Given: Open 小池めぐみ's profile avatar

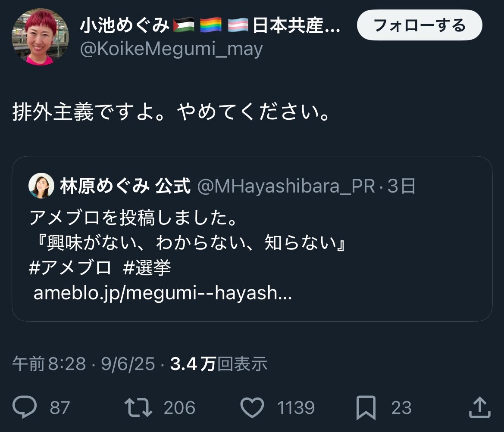Looking at the screenshot, I should (x=40, y=37).
